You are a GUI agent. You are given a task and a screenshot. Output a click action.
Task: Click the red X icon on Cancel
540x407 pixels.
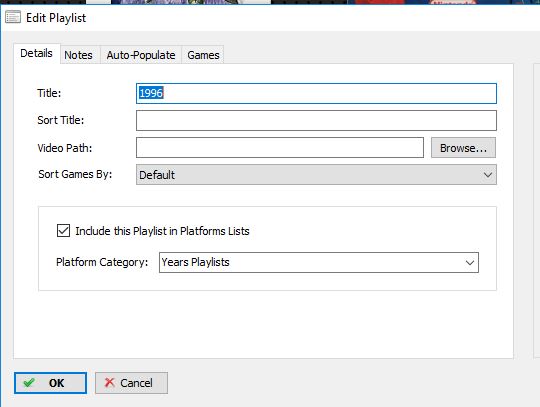pos(110,383)
